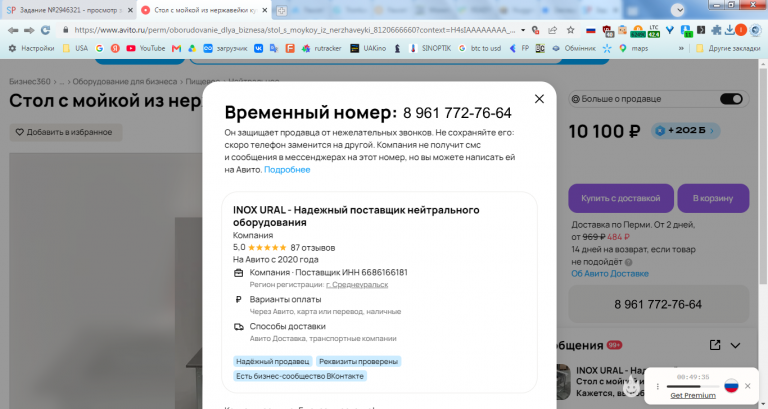Open the Настройки bookmark
The width and height of the screenshot is (768, 409).
(x=31, y=48)
